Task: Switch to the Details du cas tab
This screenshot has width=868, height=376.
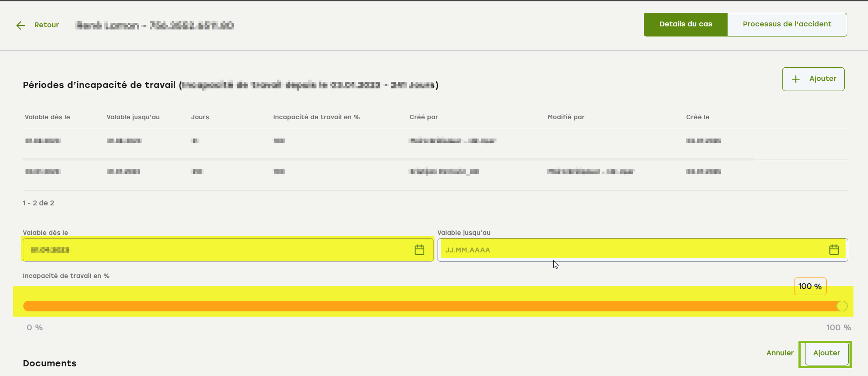Action: pos(685,25)
